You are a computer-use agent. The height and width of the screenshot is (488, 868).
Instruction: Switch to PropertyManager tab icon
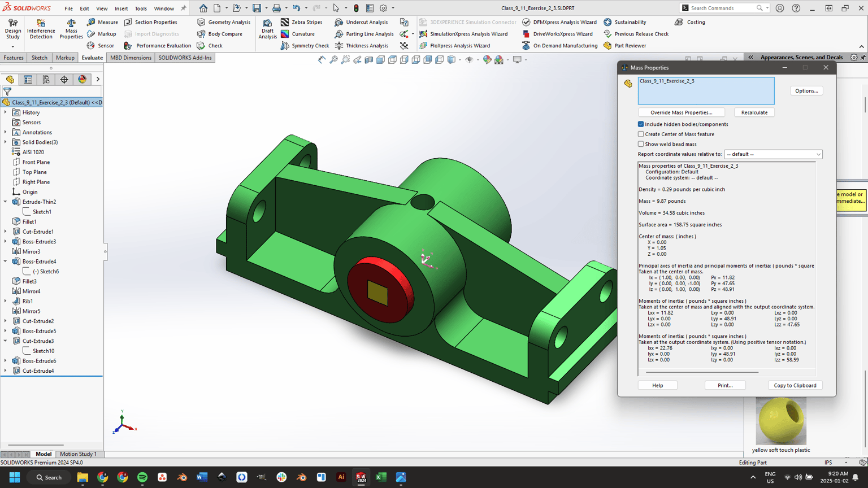(28, 80)
